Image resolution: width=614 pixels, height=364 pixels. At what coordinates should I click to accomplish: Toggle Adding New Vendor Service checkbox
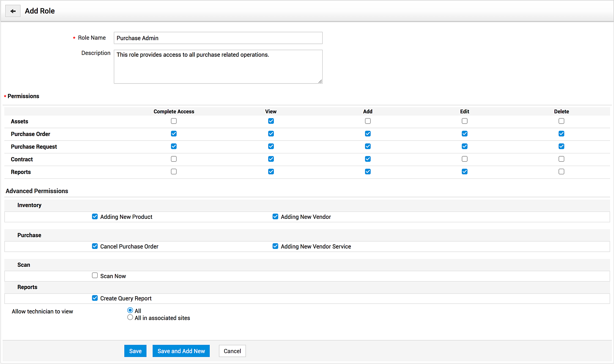point(275,246)
